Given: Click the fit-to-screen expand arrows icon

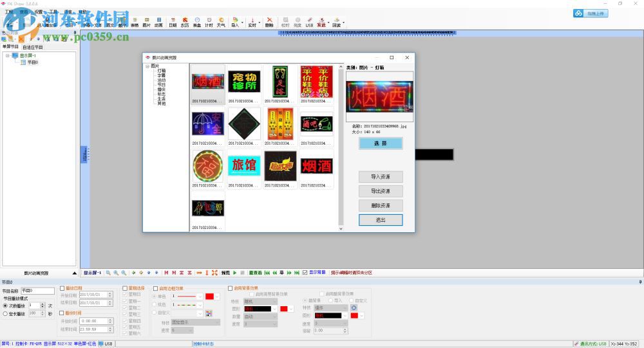Looking at the screenshot, I should click(x=215, y=273).
